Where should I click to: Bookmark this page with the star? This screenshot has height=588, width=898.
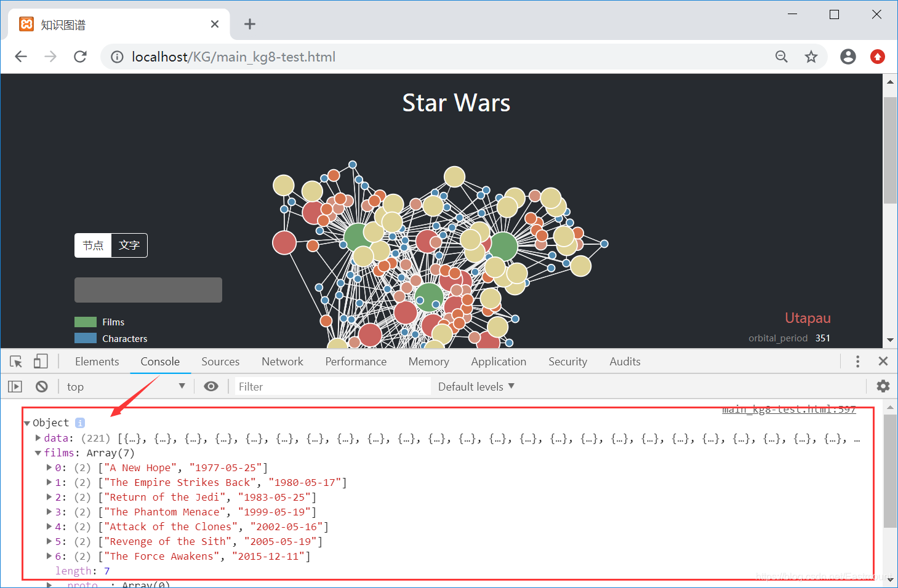point(811,57)
